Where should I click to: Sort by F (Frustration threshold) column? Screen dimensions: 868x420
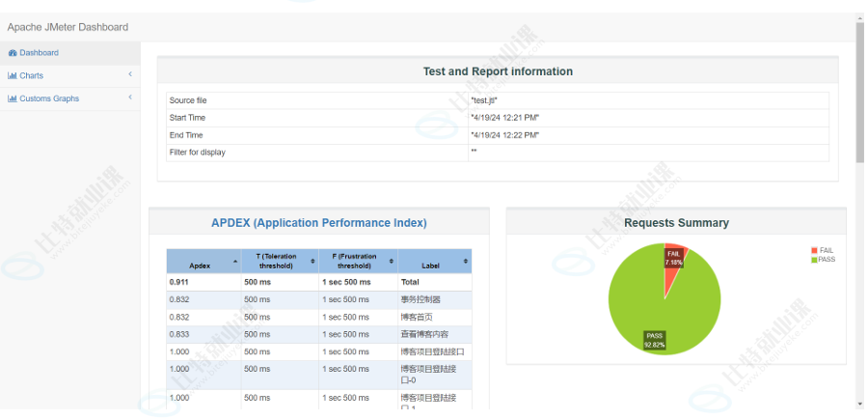click(x=358, y=261)
